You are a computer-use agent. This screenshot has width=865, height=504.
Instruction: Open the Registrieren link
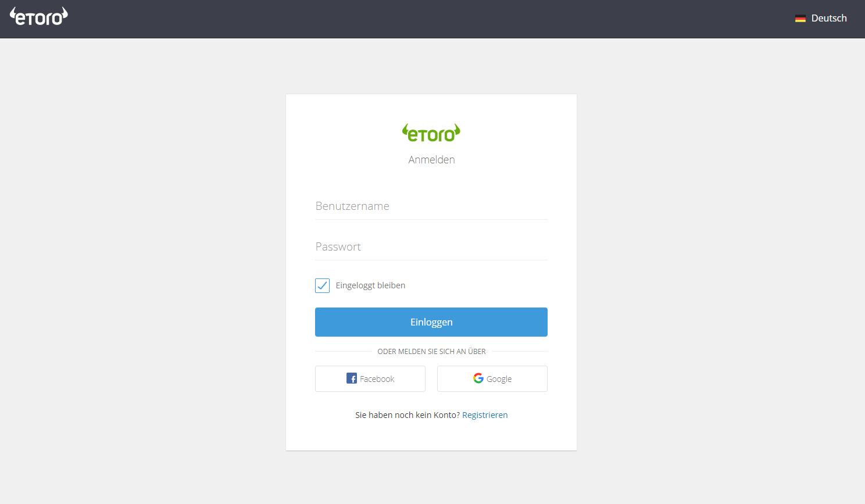coord(485,415)
